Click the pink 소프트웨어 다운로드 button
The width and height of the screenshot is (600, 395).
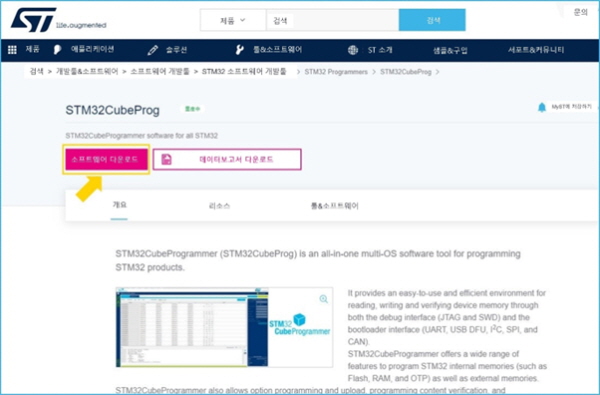(x=106, y=159)
